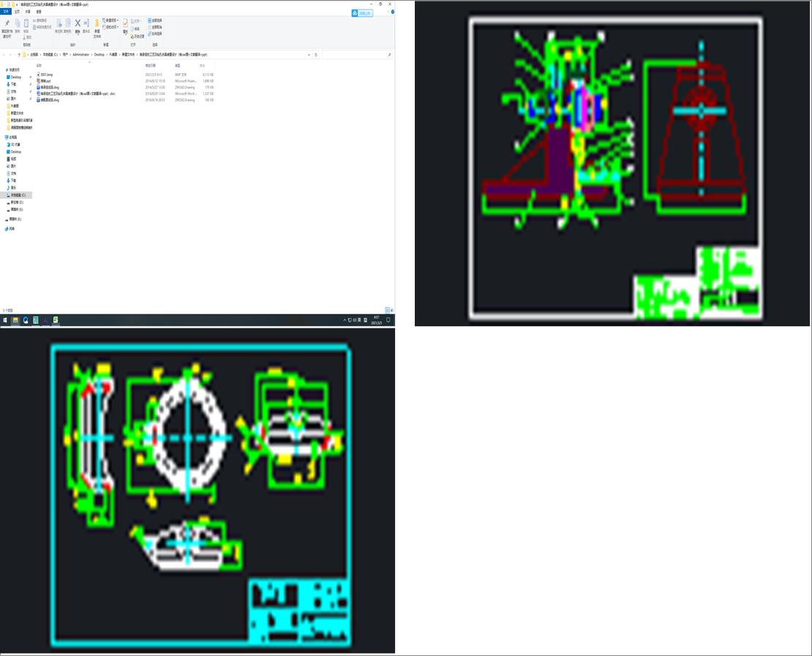The height and width of the screenshot is (656, 812).
Task: Click the Explorer search box
Action: tap(357, 54)
